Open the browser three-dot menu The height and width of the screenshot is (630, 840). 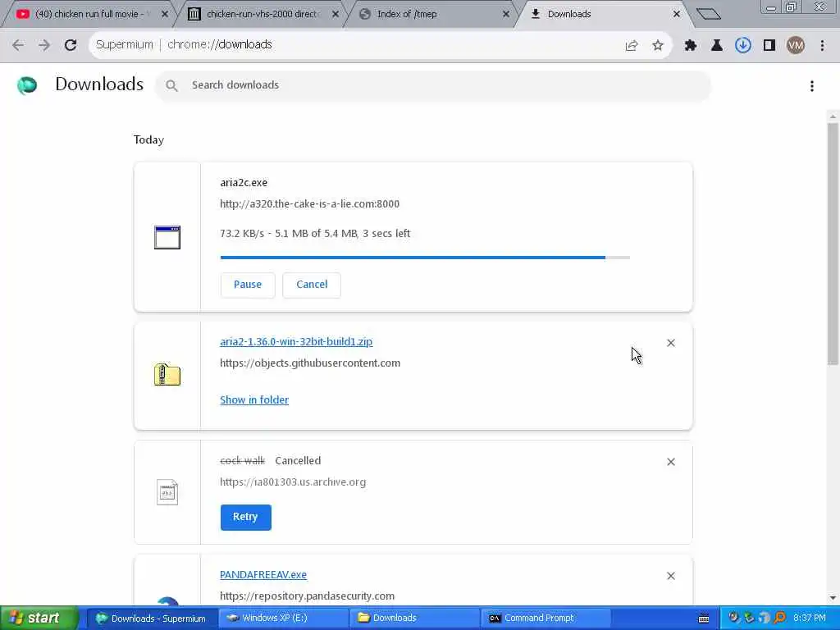[x=822, y=46]
